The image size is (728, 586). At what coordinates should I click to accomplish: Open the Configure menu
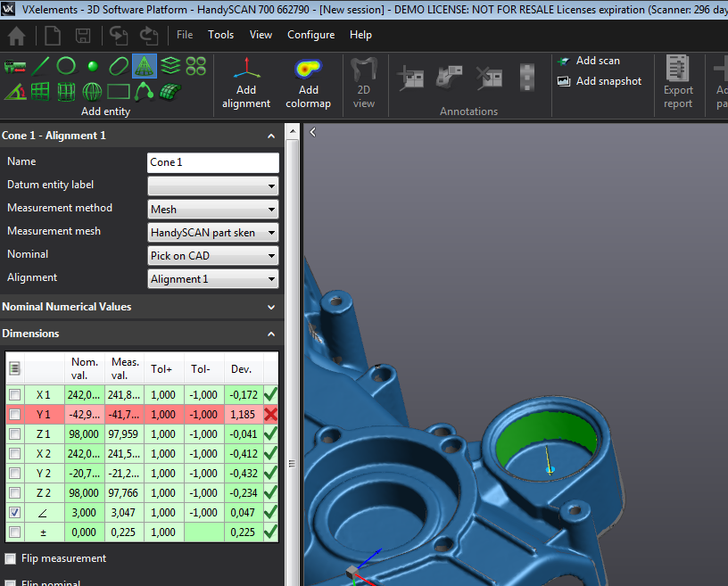tap(310, 35)
